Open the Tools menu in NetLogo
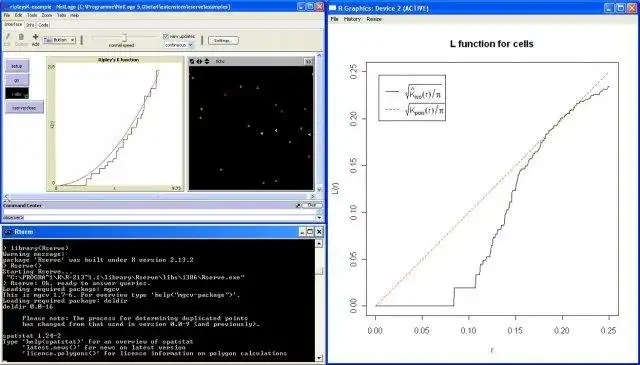The image size is (640, 365). tap(32, 15)
